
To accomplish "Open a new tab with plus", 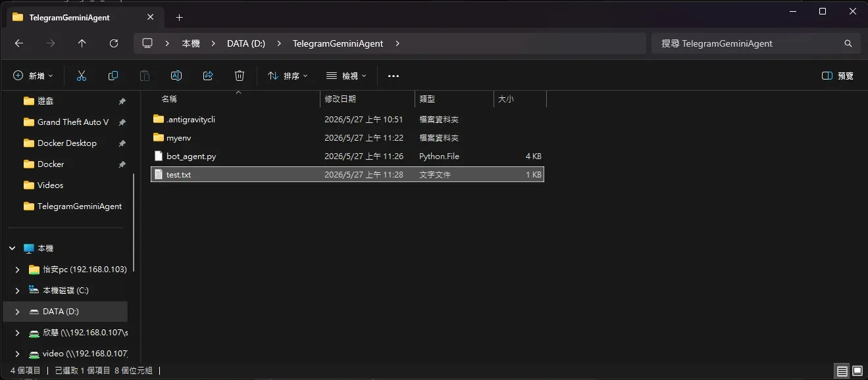I will point(179,17).
